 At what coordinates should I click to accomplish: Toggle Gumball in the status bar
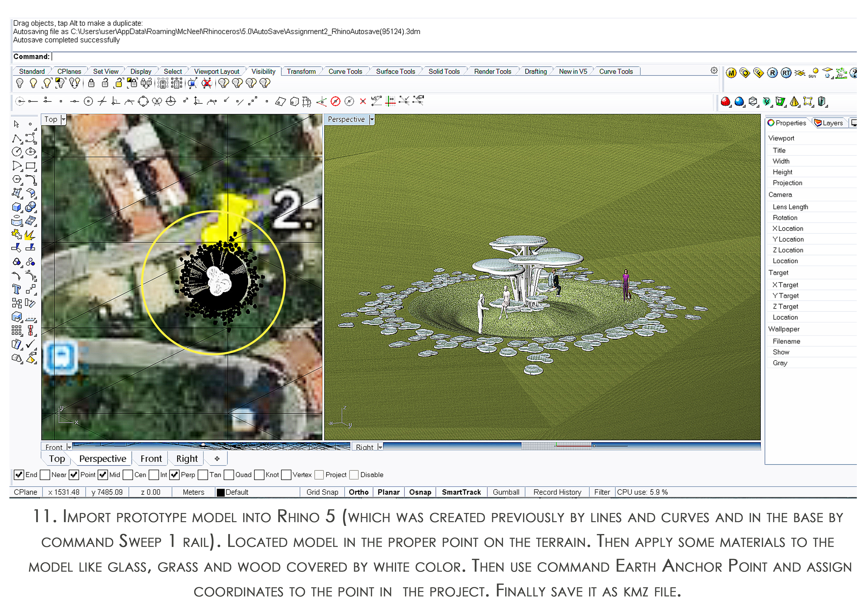506,492
